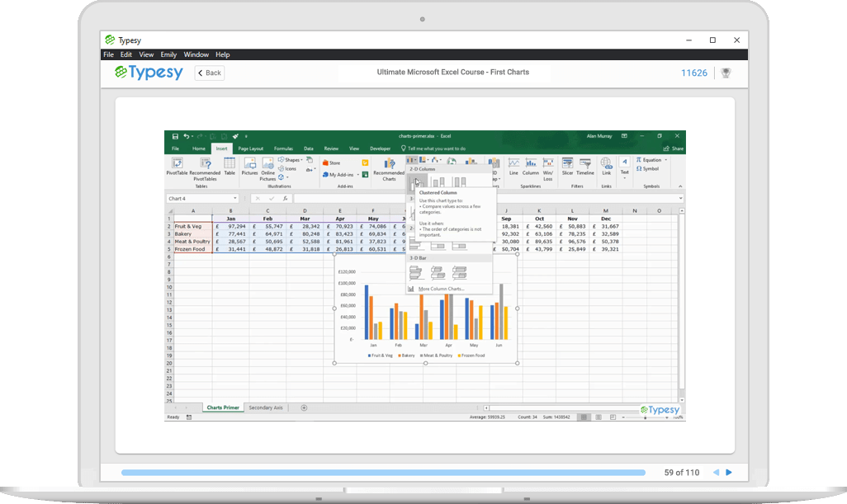The height and width of the screenshot is (504, 847).
Task: Select the Charts Primer sheet tab
Action: coord(223,408)
